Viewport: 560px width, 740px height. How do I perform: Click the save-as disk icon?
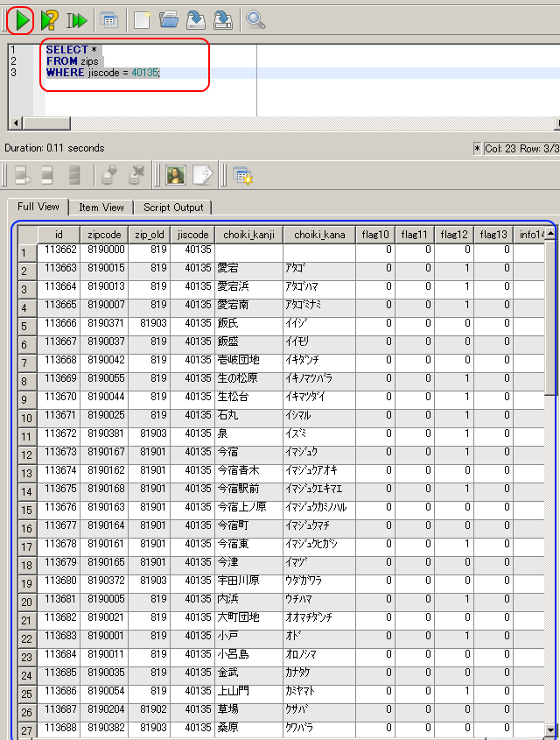tap(223, 20)
